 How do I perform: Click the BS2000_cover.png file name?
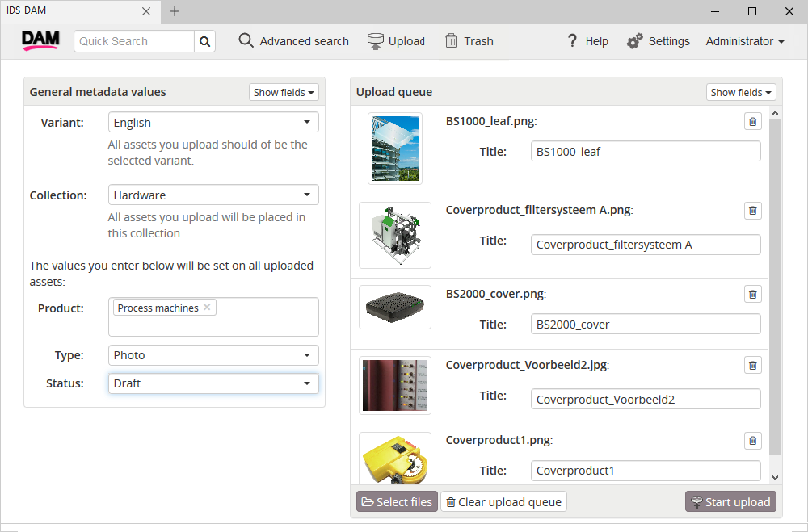(495, 294)
